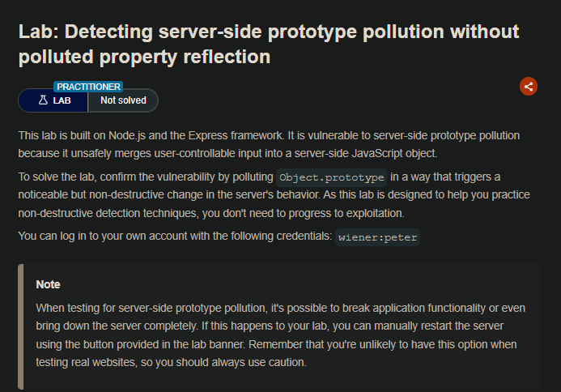Click the PRACTITIONER difficulty badge
This screenshot has height=392, width=561.
click(x=89, y=86)
